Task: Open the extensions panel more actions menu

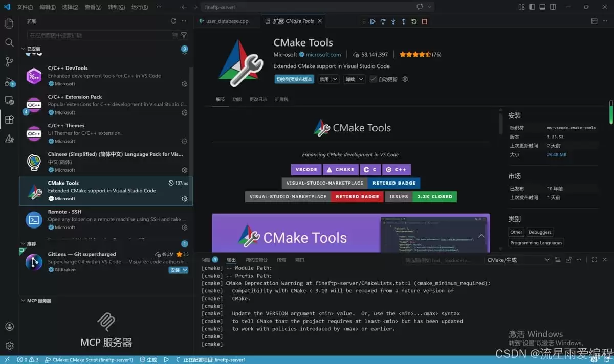Action: (x=184, y=21)
